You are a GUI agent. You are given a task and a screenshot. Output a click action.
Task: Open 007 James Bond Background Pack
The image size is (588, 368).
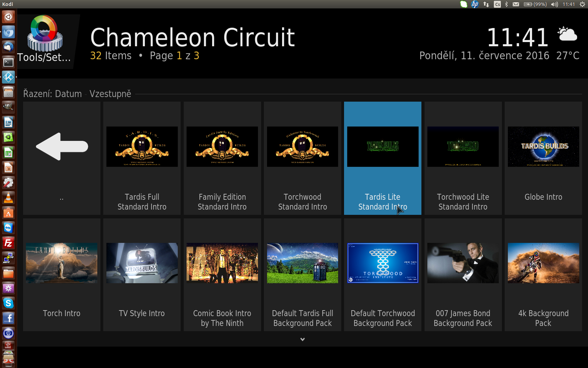(x=463, y=274)
